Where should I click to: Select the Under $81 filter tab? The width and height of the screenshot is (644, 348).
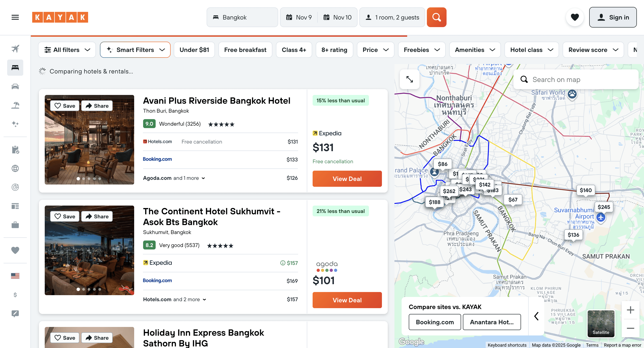tap(194, 49)
